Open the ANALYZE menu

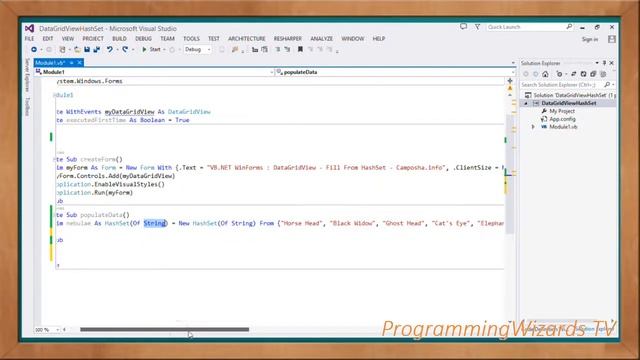coord(322,39)
